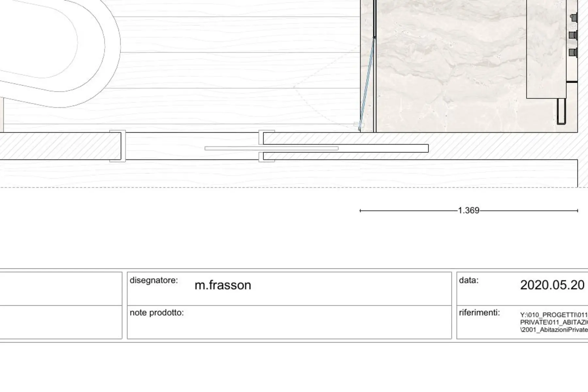588x392 pixels.
Task: Click the riferimenti field label
Action: point(479,313)
